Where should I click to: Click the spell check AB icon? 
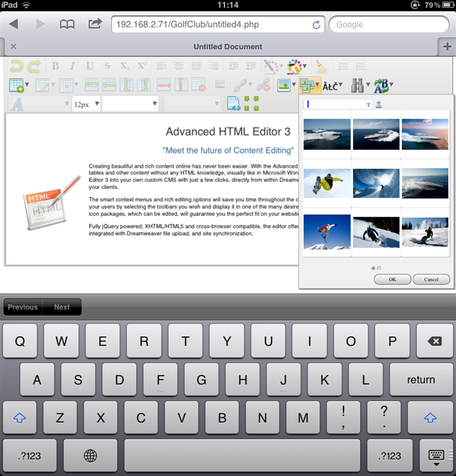point(381,86)
